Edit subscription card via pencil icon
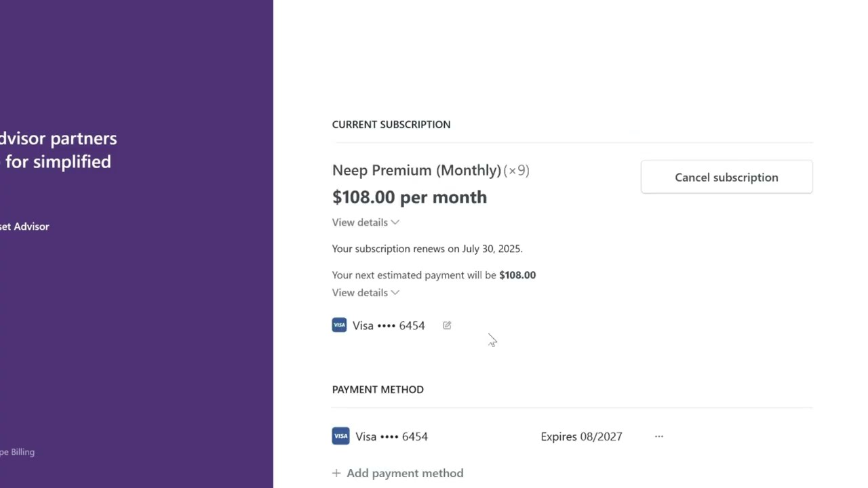 click(x=447, y=325)
